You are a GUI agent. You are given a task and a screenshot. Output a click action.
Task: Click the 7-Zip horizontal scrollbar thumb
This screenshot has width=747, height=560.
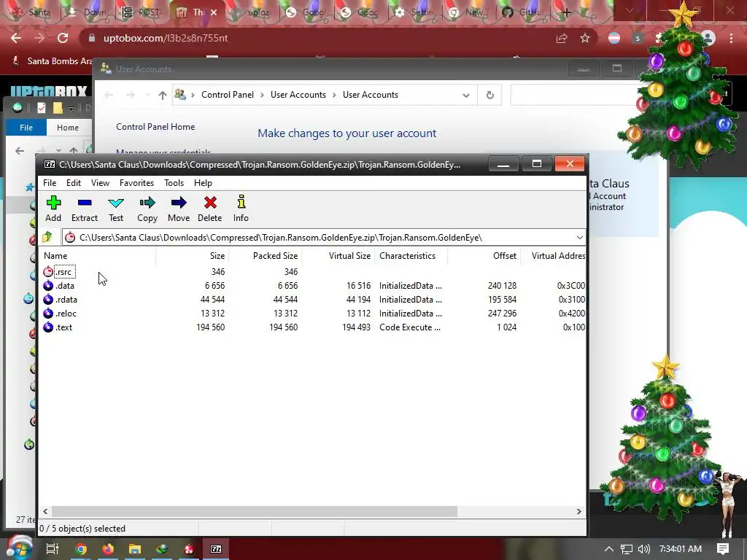(x=255, y=511)
